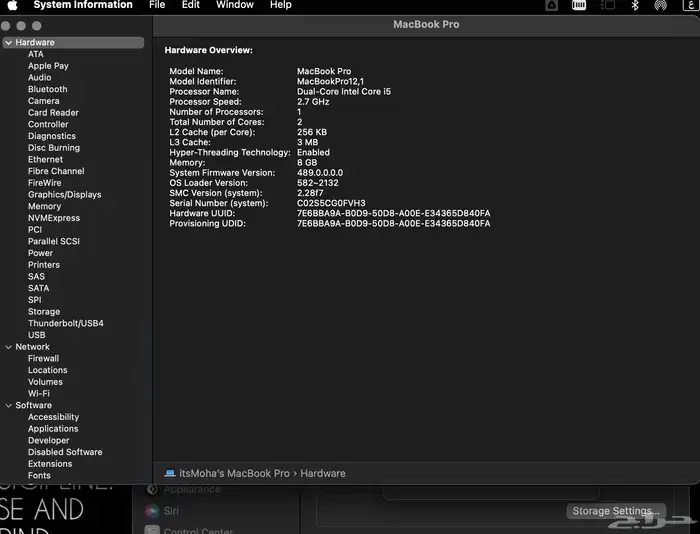Open the keyboard input icon in menu bar
The width and height of the screenshot is (700, 534).
tap(690, 5)
